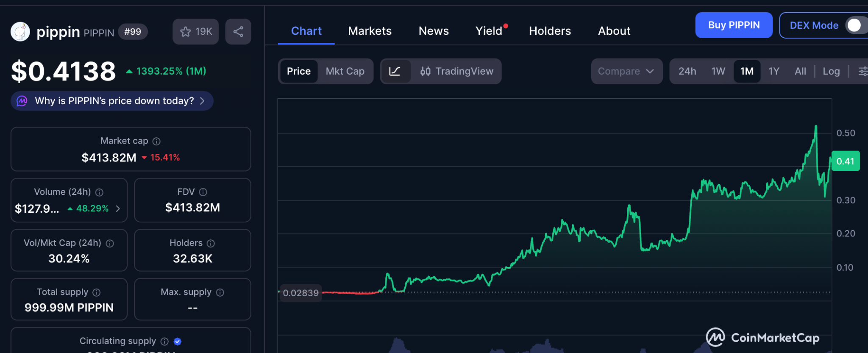The width and height of the screenshot is (868, 353).
Task: Click the Buy PIPPIN button
Action: 734,25
